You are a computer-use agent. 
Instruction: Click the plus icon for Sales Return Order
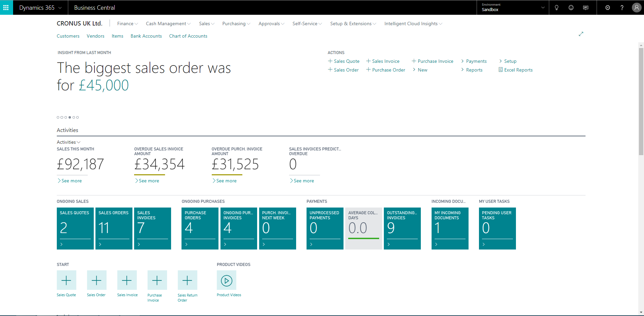(187, 280)
